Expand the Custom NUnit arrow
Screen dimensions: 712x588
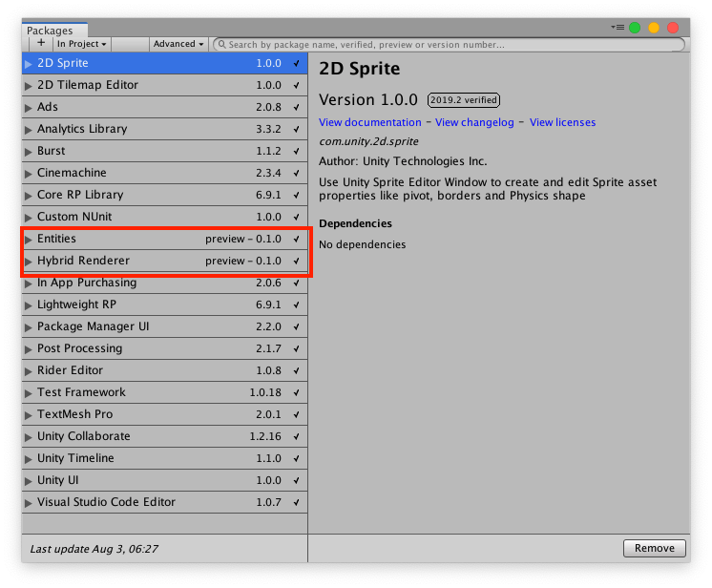pos(28,217)
